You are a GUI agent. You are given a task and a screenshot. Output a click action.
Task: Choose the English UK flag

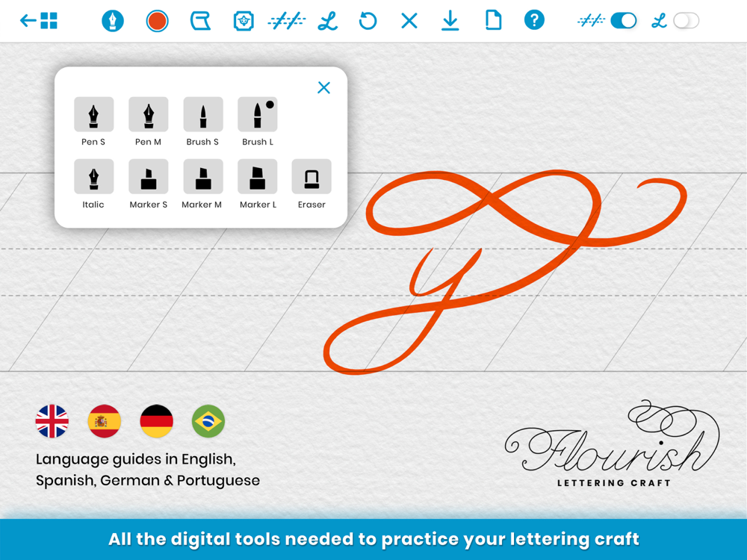click(x=52, y=421)
